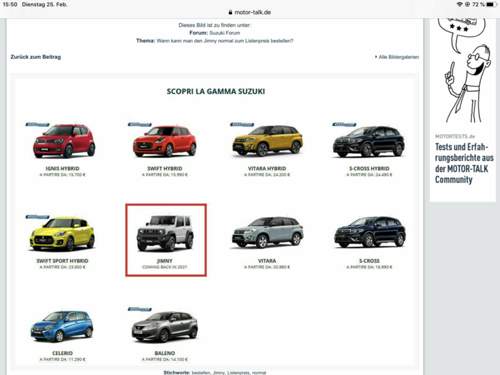Click the S-Cross Hybrid label text
Viewport: 500px width, 375px height.
[369, 169]
